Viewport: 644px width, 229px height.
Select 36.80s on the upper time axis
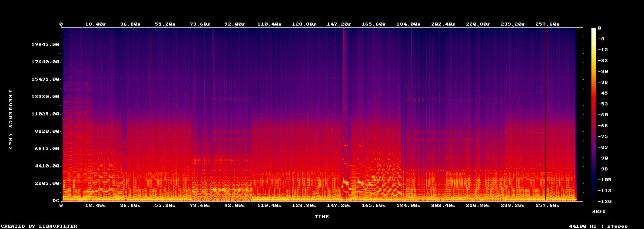(130, 24)
